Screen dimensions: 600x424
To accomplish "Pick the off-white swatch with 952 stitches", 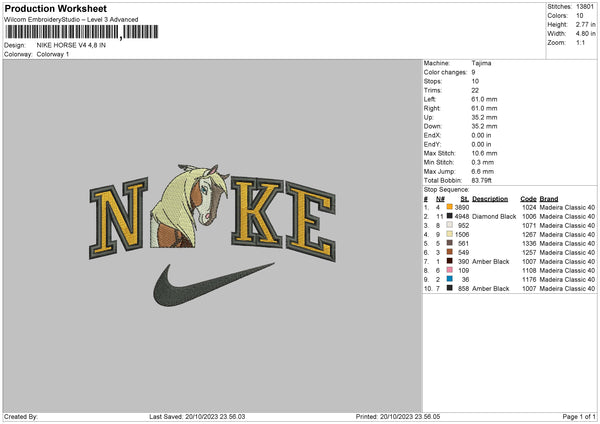I will [450, 225].
